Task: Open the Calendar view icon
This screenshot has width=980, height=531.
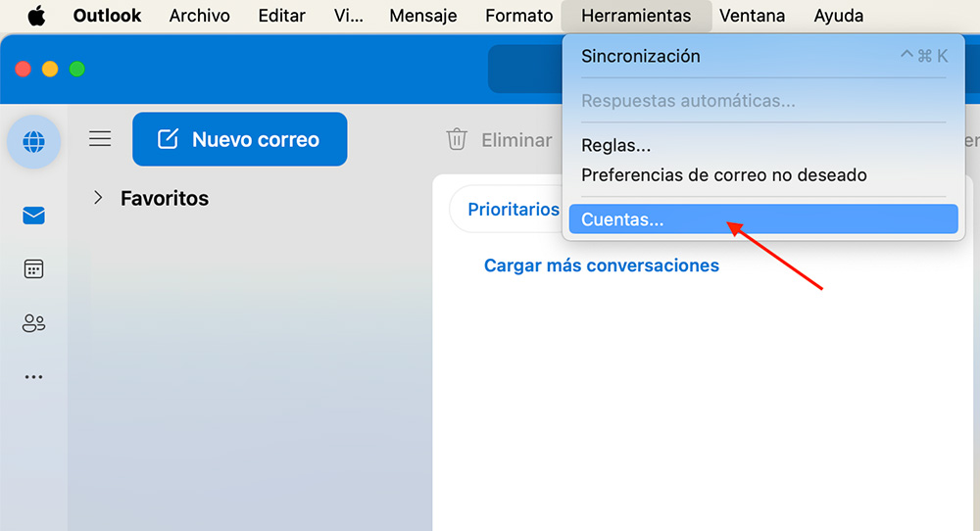Action: click(x=33, y=269)
